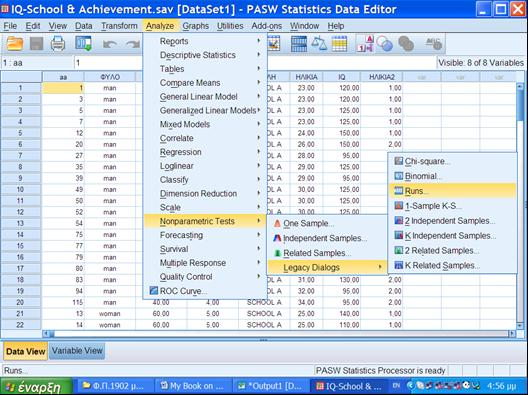Screen dimensions: 528x395
Task: Open the File menu
Action: pos(10,26)
